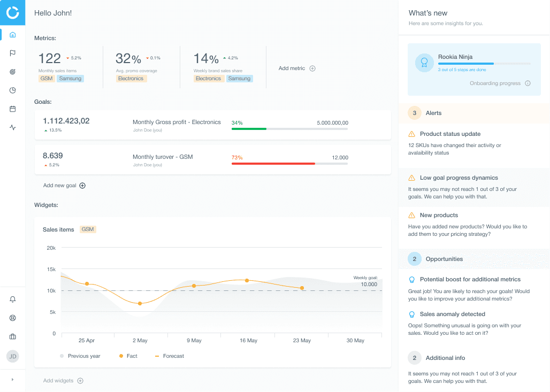Select the 16 May data point on chart
Screen dimensions: 550x392
(247, 281)
